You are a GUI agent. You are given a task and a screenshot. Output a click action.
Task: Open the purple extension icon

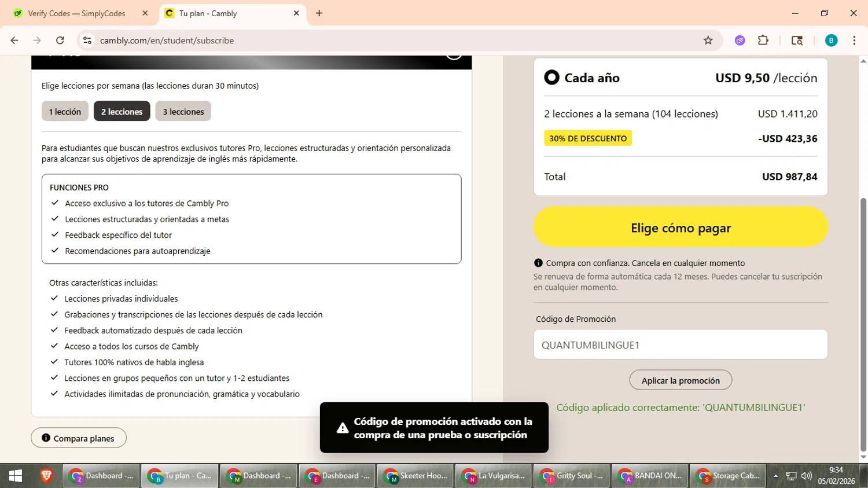tap(740, 41)
